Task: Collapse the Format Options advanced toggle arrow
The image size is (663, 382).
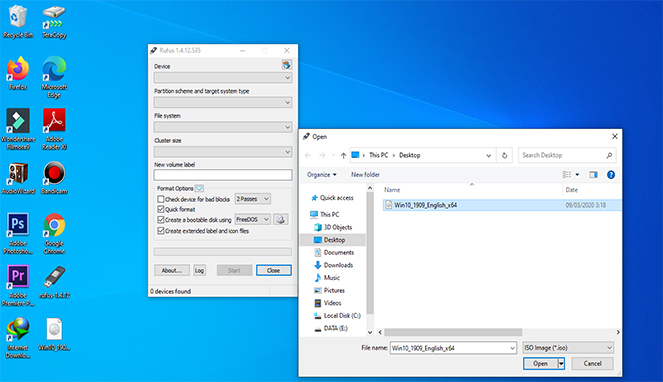Action: point(199,188)
